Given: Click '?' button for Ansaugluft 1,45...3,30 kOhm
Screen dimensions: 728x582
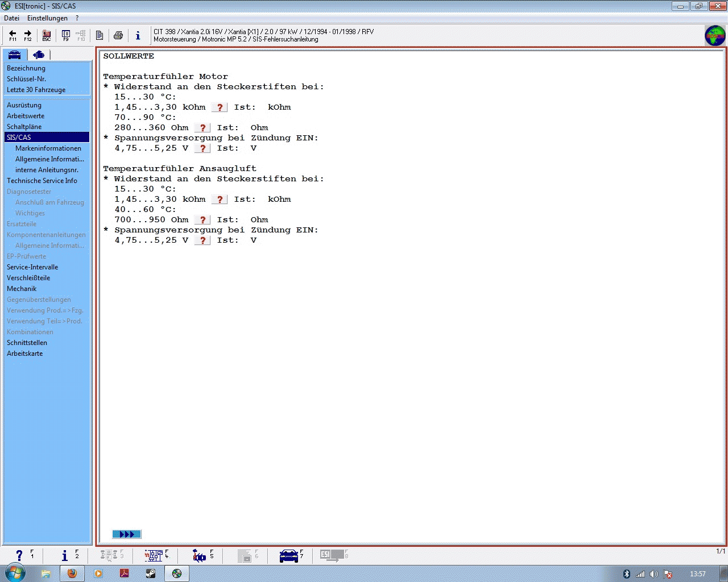Looking at the screenshot, I should coord(220,199).
